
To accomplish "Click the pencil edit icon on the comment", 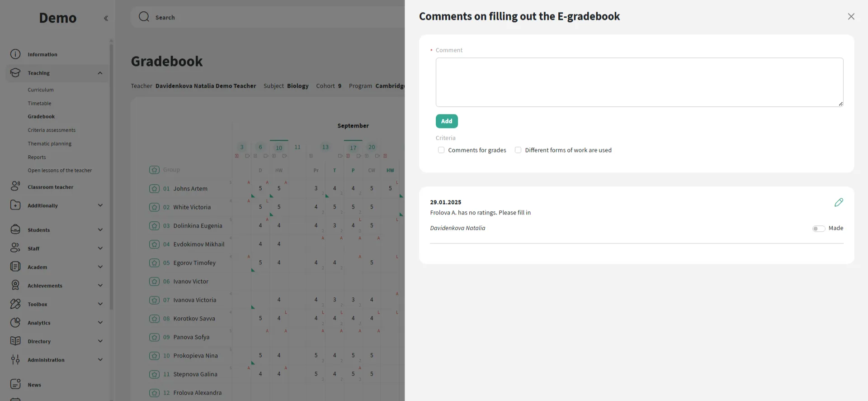I will (x=839, y=202).
